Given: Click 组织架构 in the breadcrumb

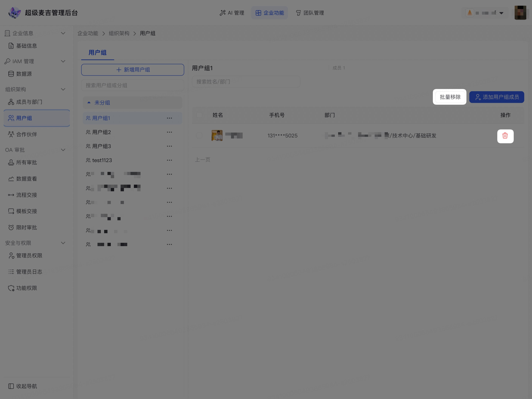Looking at the screenshot, I should (119, 33).
